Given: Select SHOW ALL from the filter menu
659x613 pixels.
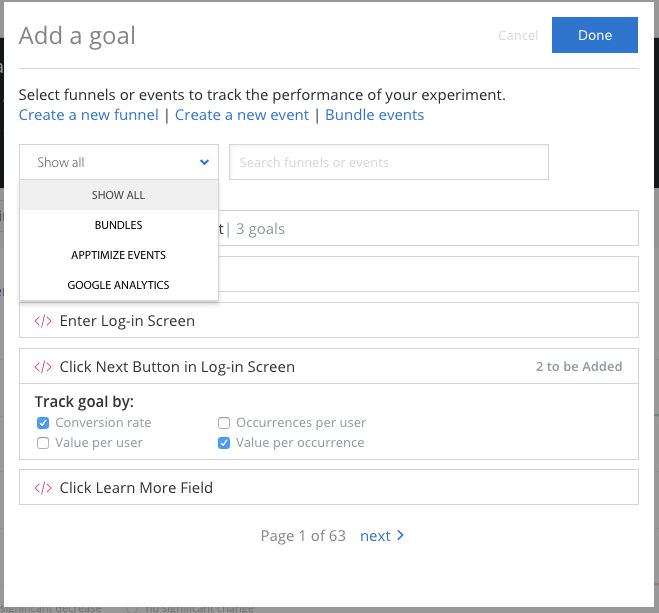Looking at the screenshot, I should pos(119,195).
